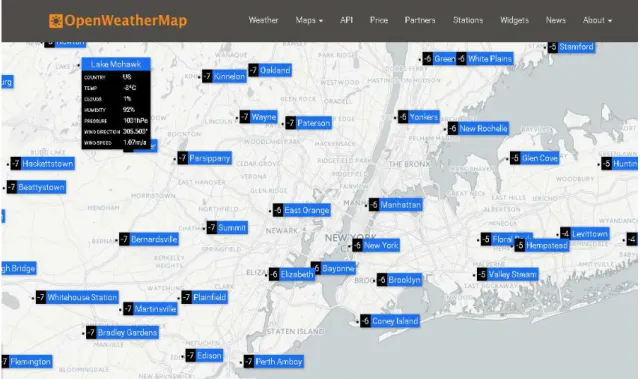This screenshot has width=641, height=379.
Task: Open the Widgets nav link
Action: pyautogui.click(x=514, y=20)
